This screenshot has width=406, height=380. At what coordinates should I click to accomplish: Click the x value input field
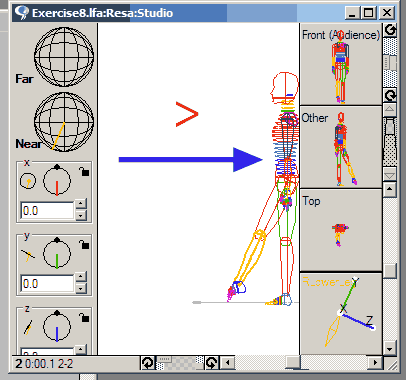coord(47,211)
